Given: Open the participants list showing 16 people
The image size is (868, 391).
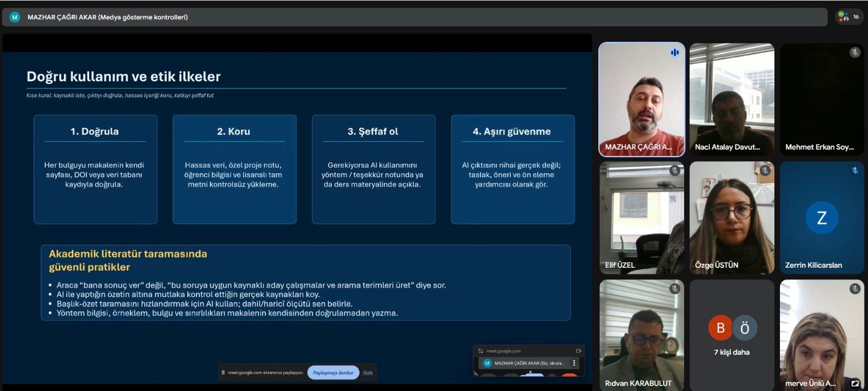Looking at the screenshot, I should (x=848, y=17).
